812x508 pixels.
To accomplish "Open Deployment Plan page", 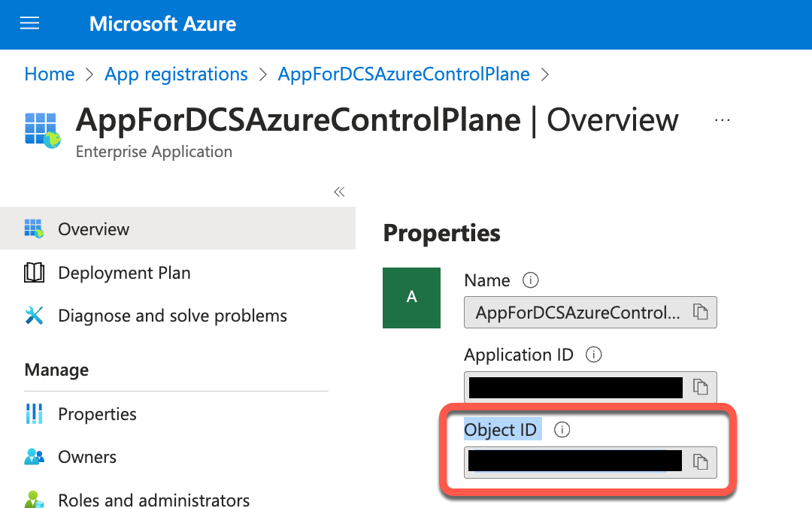I will pyautogui.click(x=124, y=273).
